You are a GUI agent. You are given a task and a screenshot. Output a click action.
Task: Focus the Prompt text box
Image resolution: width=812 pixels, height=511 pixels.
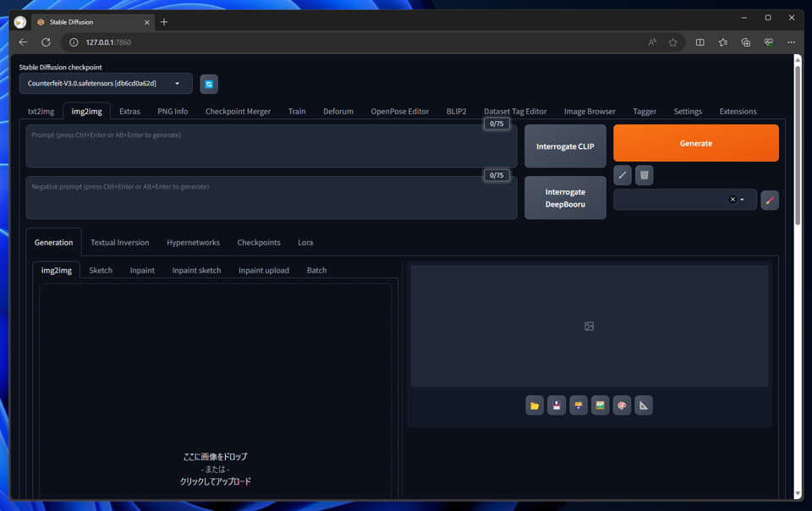pyautogui.click(x=272, y=146)
